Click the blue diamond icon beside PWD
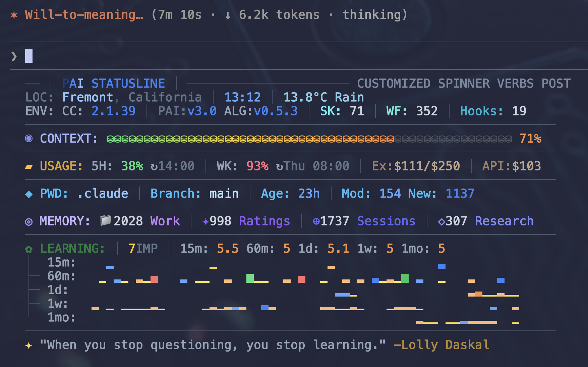The height and width of the screenshot is (367, 588). point(29,194)
